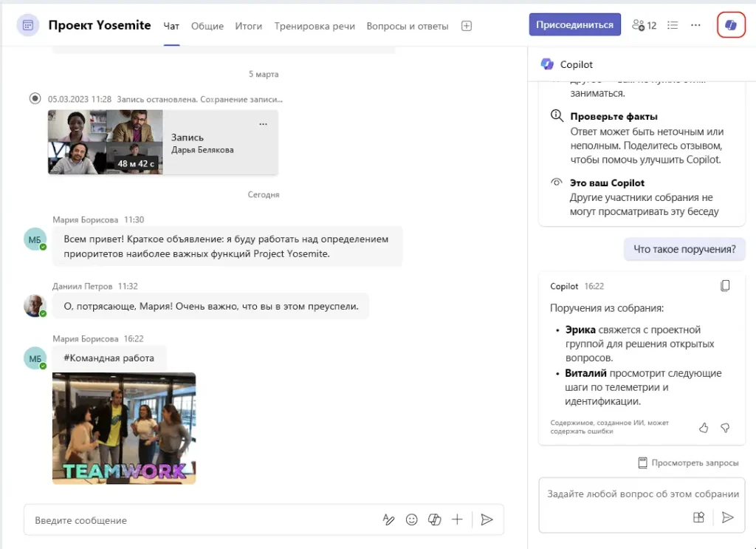Open the emoji picker in chat
Image resolution: width=756 pixels, height=549 pixels.
click(412, 519)
